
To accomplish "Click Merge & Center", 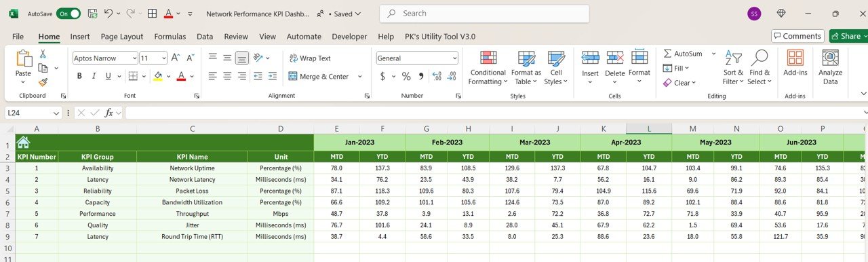I will click(x=319, y=76).
